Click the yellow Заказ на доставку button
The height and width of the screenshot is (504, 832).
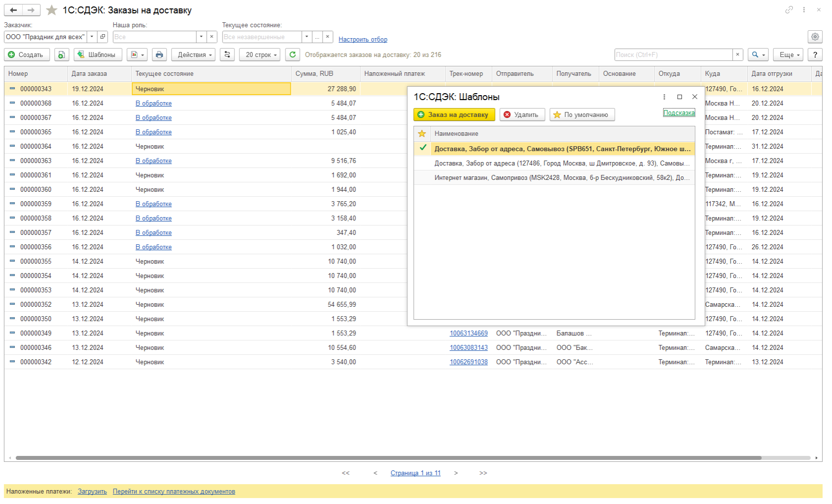[454, 114]
